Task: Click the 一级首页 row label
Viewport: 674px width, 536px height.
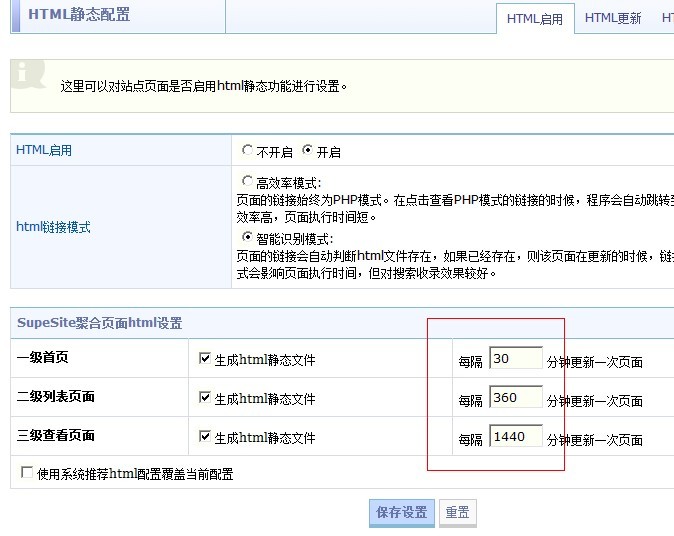Action: 43,357
